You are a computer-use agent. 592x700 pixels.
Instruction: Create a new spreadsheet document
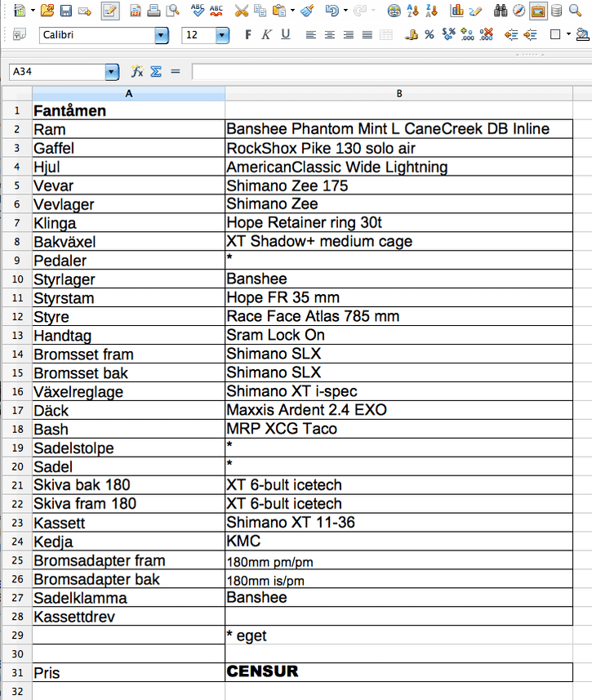[x=20, y=11]
